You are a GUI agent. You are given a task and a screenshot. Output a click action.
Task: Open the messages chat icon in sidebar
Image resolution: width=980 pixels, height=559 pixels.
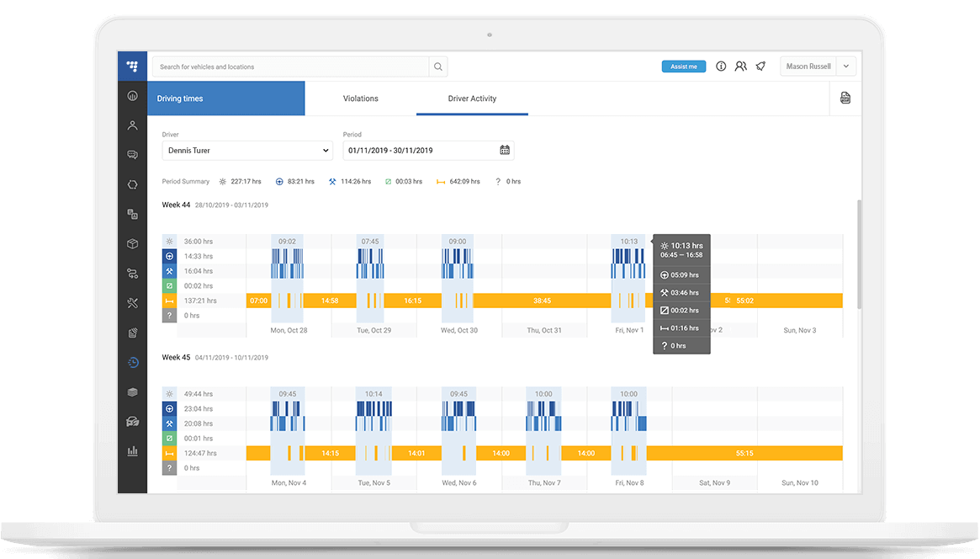(x=132, y=155)
